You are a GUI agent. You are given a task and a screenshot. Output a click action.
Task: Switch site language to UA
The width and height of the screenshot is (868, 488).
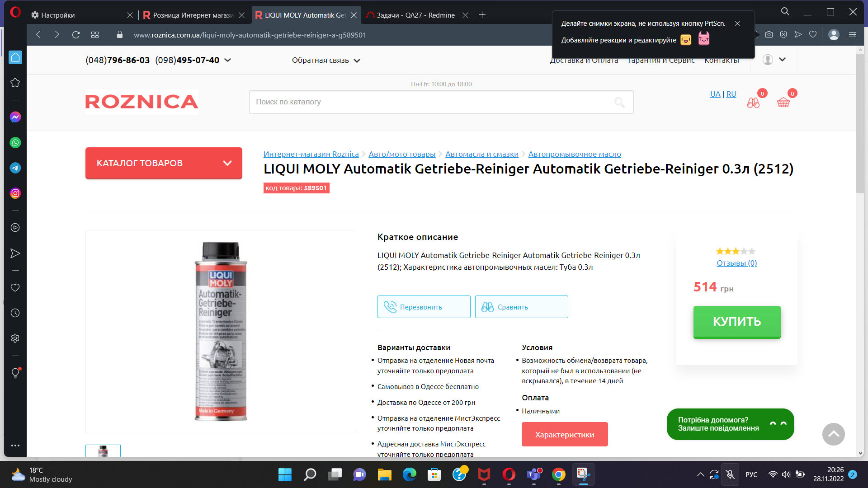click(x=715, y=94)
